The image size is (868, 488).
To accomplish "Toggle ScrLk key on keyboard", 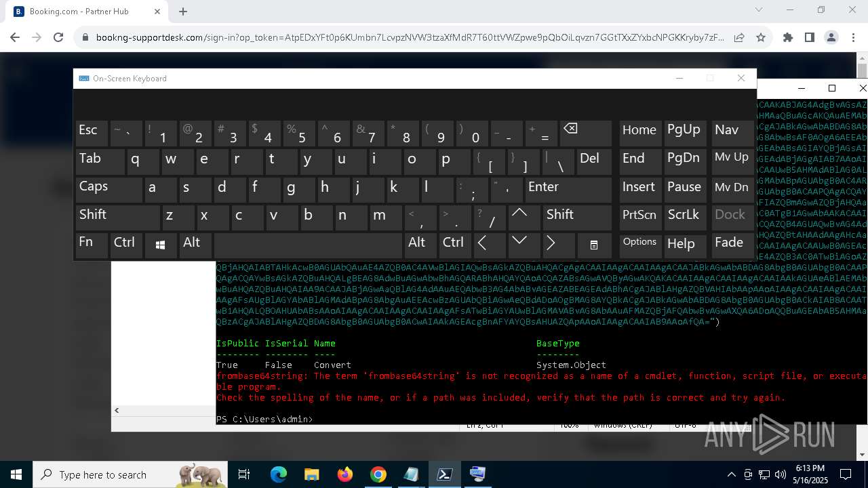I will tap(684, 218).
